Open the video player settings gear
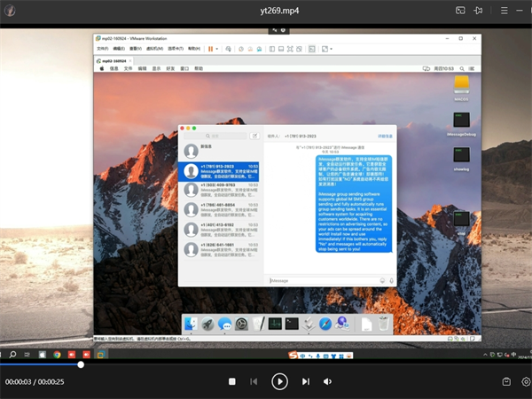The width and height of the screenshot is (532, 399). click(526, 381)
